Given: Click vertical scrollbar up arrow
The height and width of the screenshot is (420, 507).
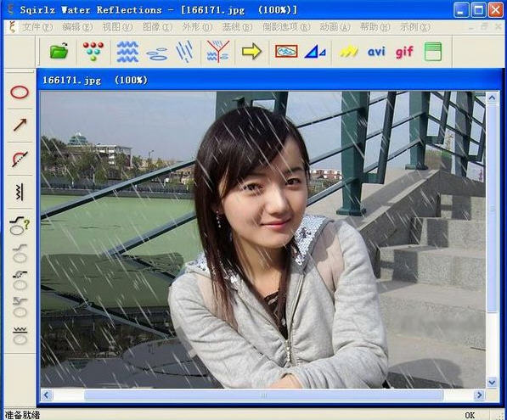Looking at the screenshot, I should coord(492,98).
